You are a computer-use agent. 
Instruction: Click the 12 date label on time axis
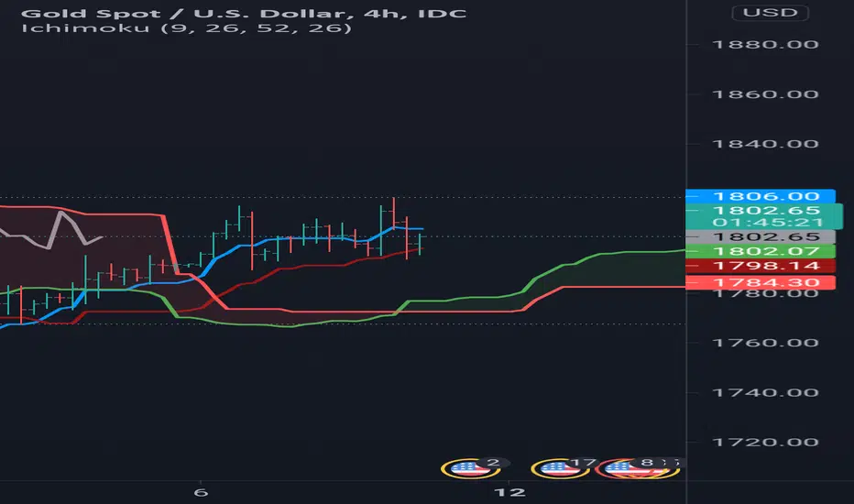coord(509,493)
